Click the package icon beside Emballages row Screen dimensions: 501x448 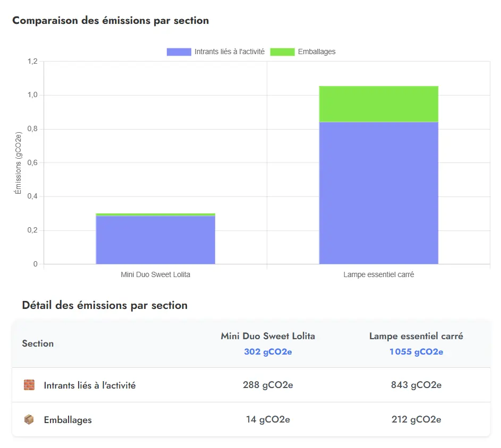pyautogui.click(x=29, y=419)
